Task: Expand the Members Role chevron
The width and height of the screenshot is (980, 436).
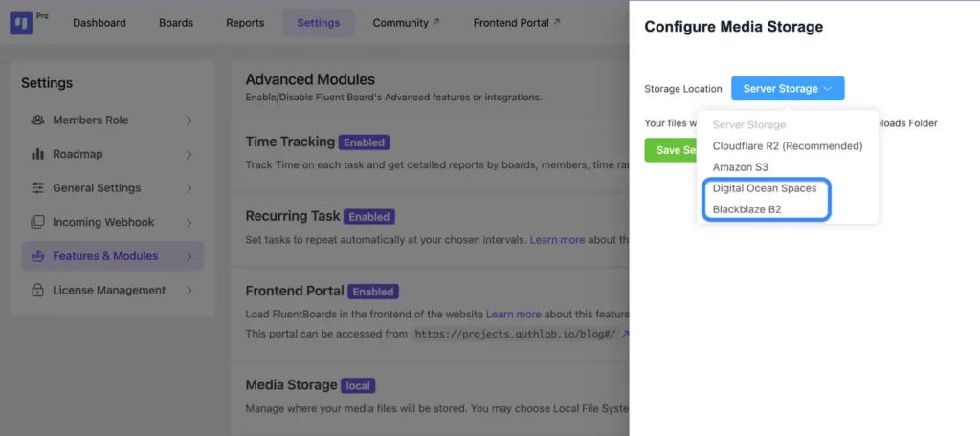Action: tap(189, 120)
